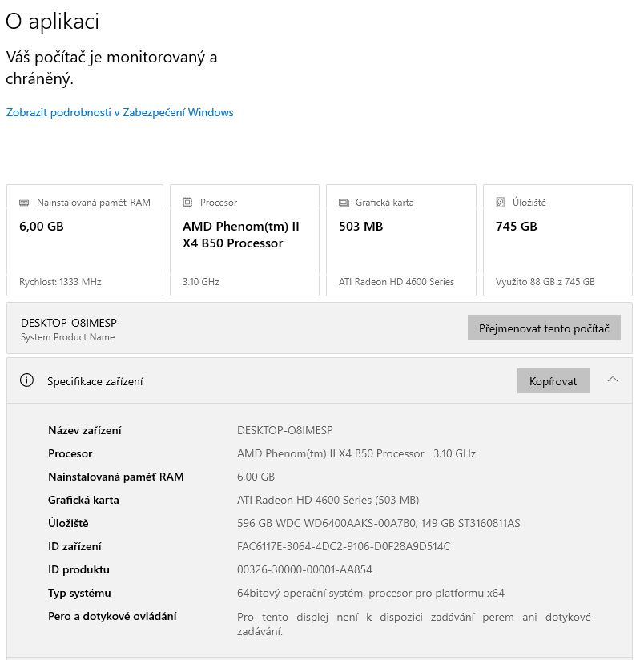Click the processor chip icon
Viewport: 644px width, 660px height.
point(187,203)
